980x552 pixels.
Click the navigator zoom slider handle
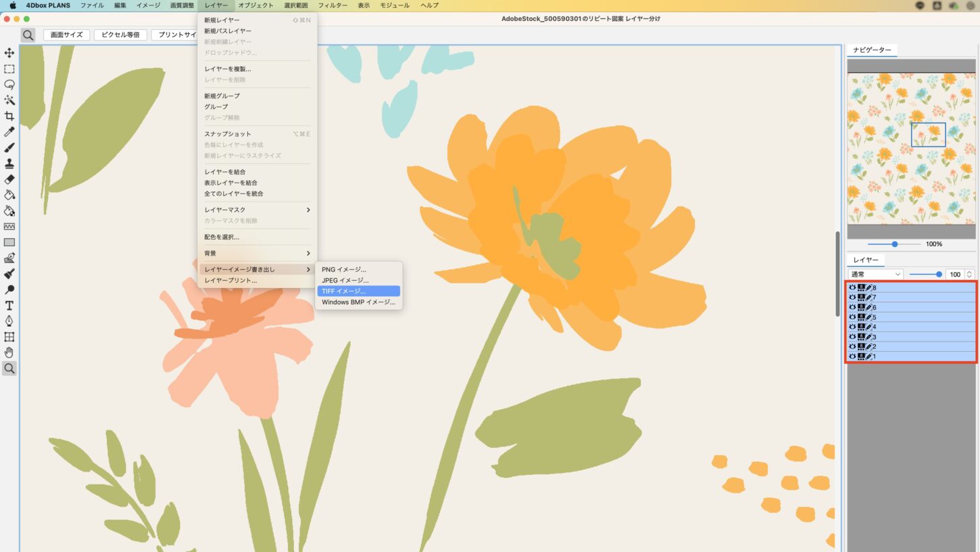tap(895, 244)
